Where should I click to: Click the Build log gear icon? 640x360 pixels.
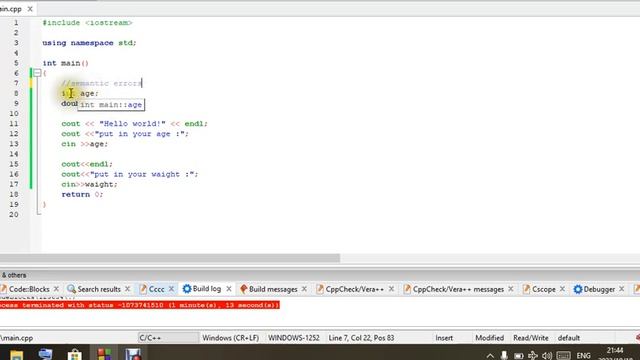tap(187, 289)
